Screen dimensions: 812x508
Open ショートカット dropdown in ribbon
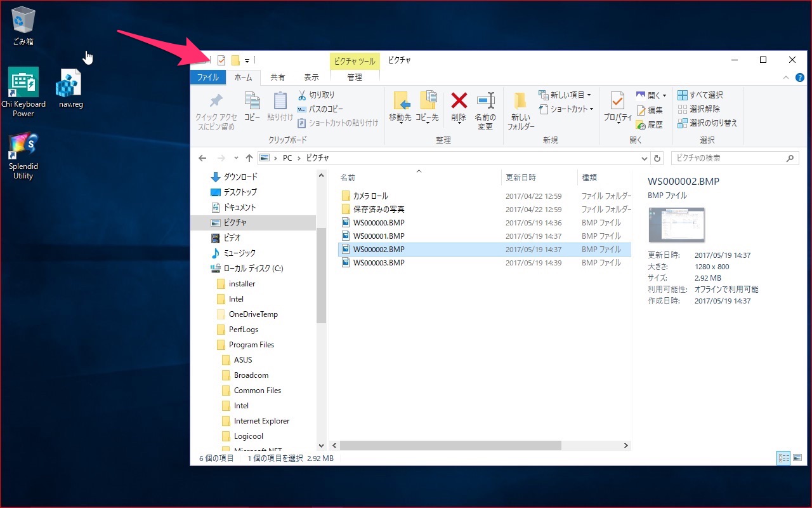point(566,109)
